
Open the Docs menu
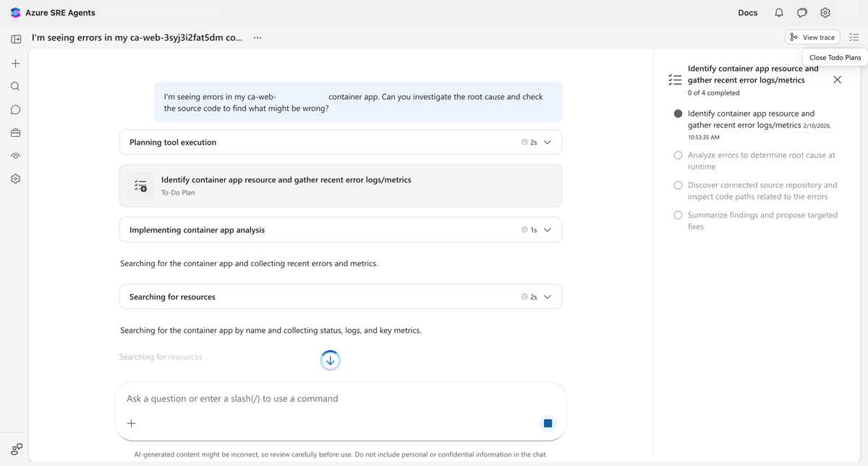tap(747, 12)
